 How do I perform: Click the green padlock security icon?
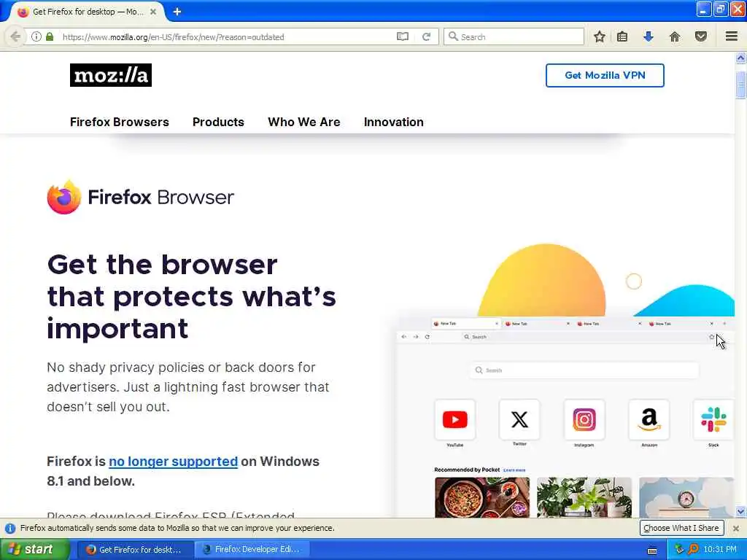tap(50, 36)
